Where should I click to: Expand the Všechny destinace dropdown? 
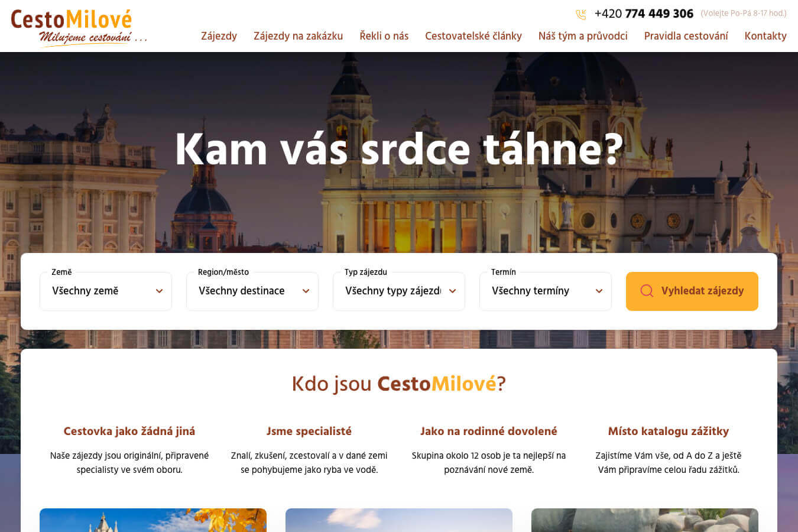252,291
